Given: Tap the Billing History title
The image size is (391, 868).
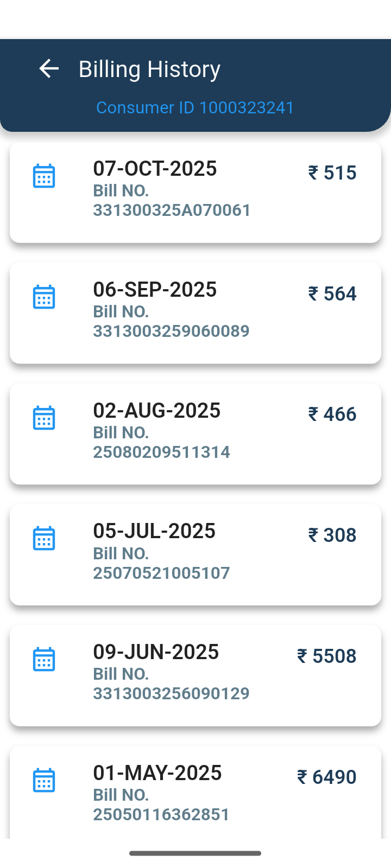Looking at the screenshot, I should (x=149, y=69).
